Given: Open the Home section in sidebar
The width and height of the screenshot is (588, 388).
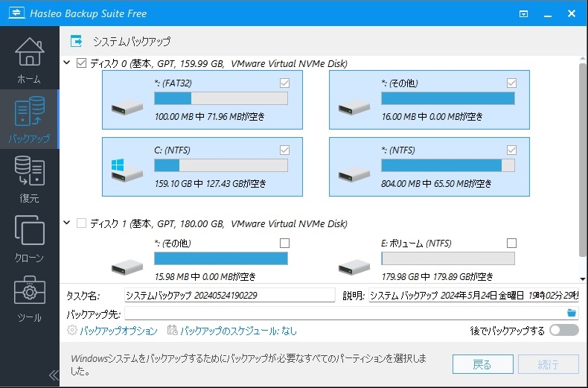Looking at the screenshot, I should pos(29,60).
